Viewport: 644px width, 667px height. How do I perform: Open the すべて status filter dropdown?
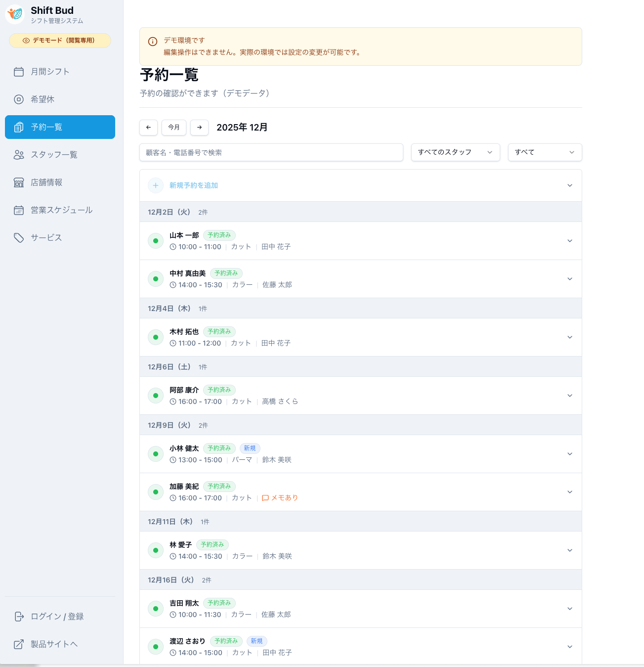[x=545, y=152]
